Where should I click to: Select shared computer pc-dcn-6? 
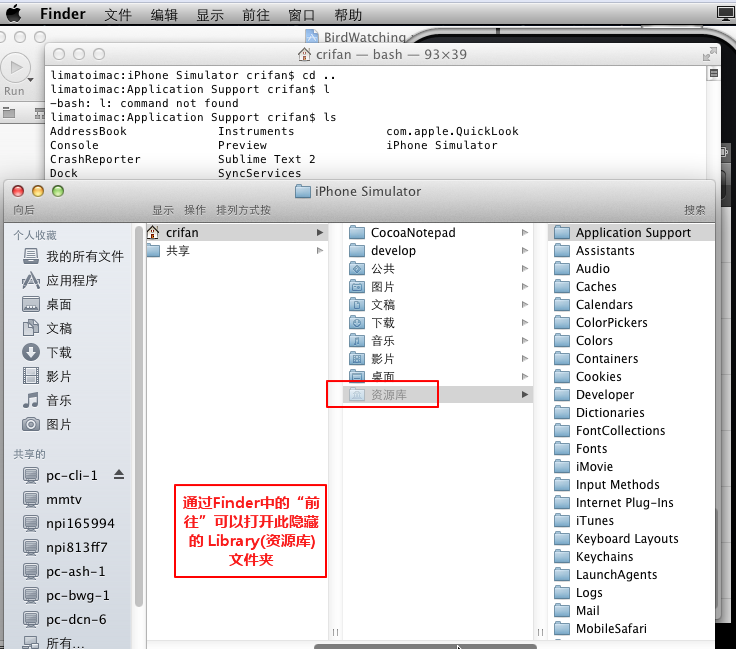(x=64, y=619)
